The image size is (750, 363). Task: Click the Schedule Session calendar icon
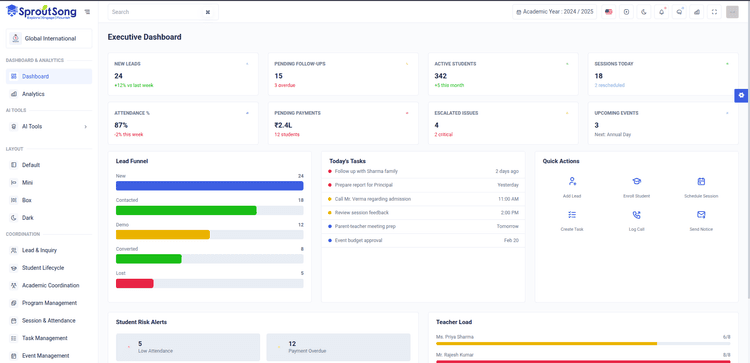(x=701, y=181)
